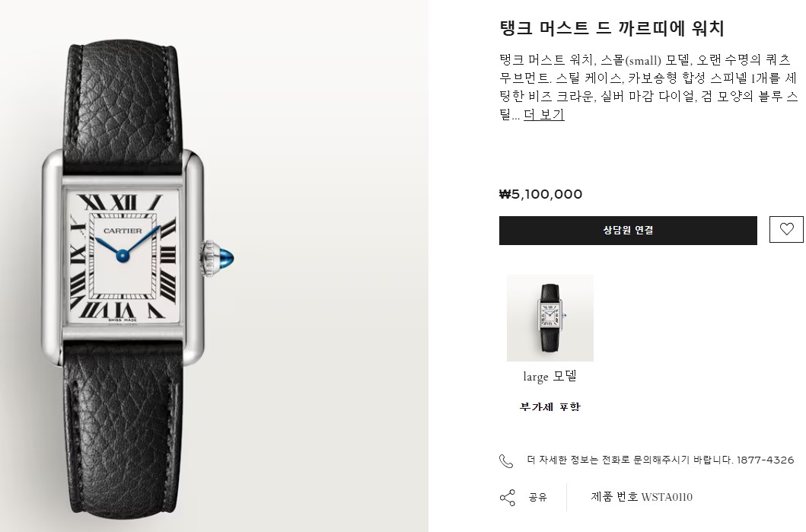Screen dimensions: 806x532
Task: Click the 부가세 포함 notice
Action: 550,406
